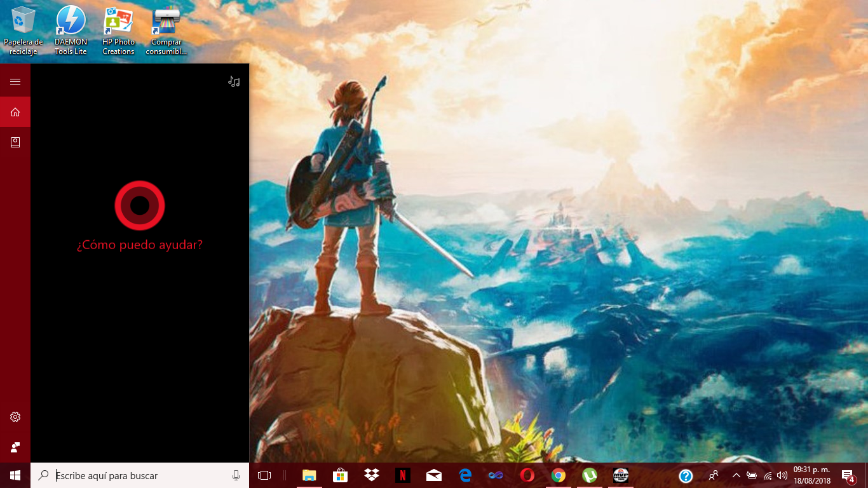Click the volume speaker icon
The height and width of the screenshot is (488, 868).
click(x=782, y=475)
